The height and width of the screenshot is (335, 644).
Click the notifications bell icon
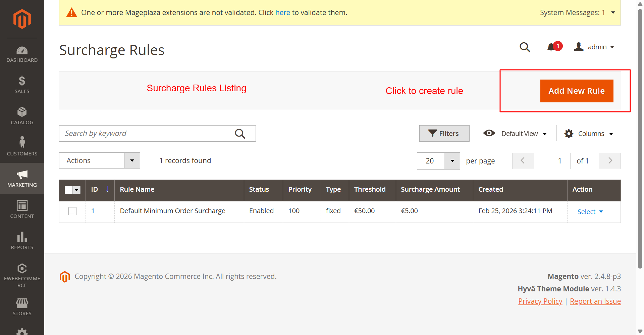[x=551, y=47]
